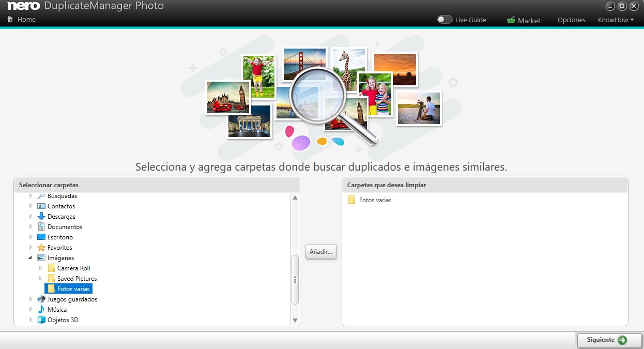Select the Música note icon

(x=41, y=310)
